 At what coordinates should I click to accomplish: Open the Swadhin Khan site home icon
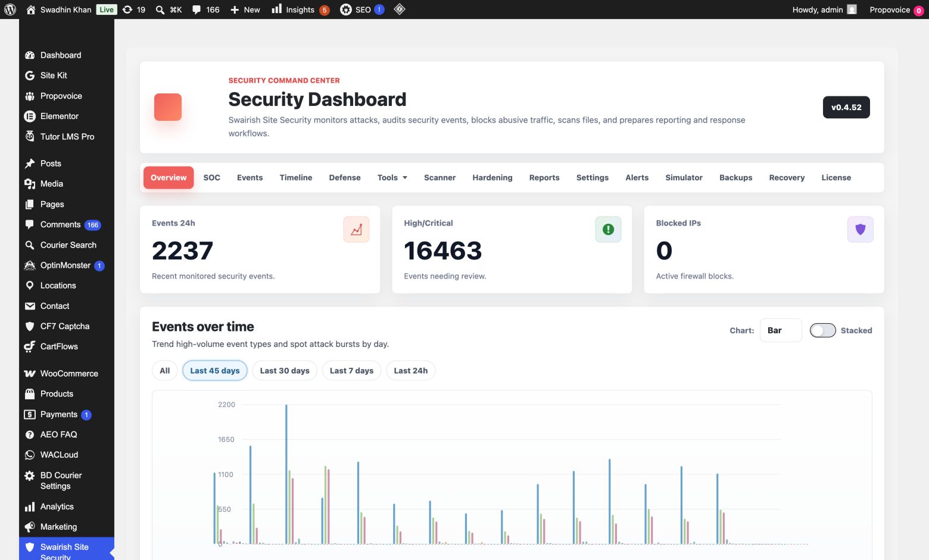click(31, 10)
